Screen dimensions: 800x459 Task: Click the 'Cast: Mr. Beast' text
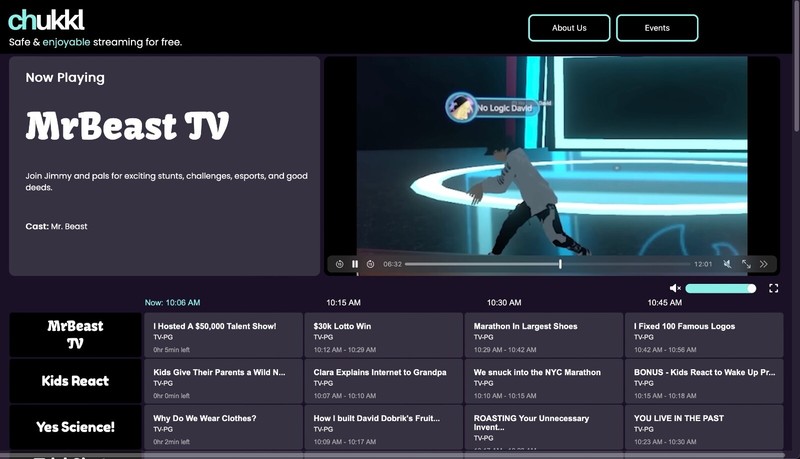point(56,226)
